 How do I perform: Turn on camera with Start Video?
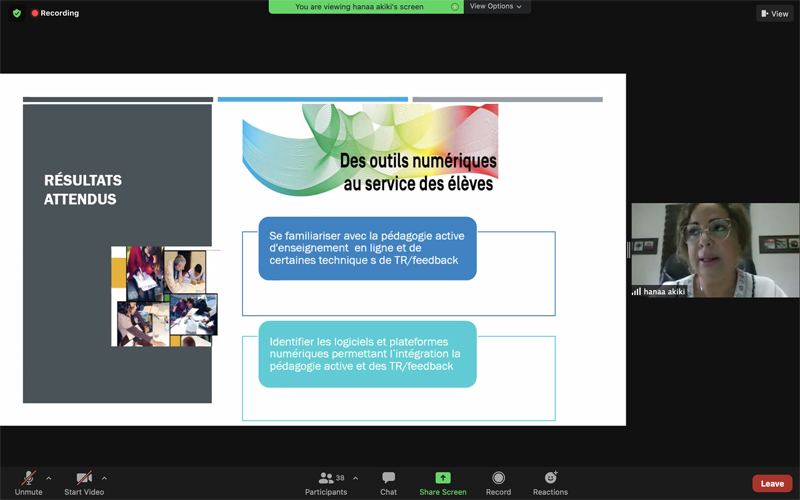click(x=84, y=478)
